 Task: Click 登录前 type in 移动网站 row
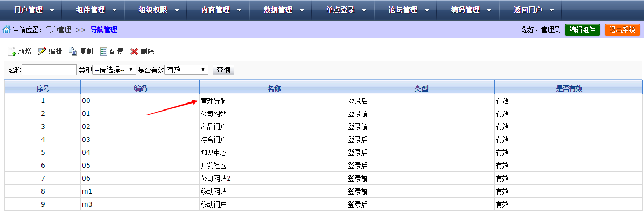click(358, 191)
